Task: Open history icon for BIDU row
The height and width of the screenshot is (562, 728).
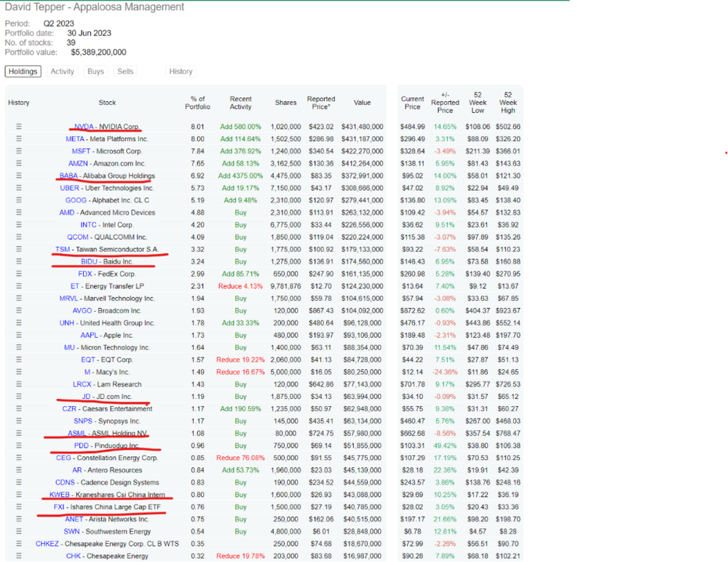Action: point(19,261)
